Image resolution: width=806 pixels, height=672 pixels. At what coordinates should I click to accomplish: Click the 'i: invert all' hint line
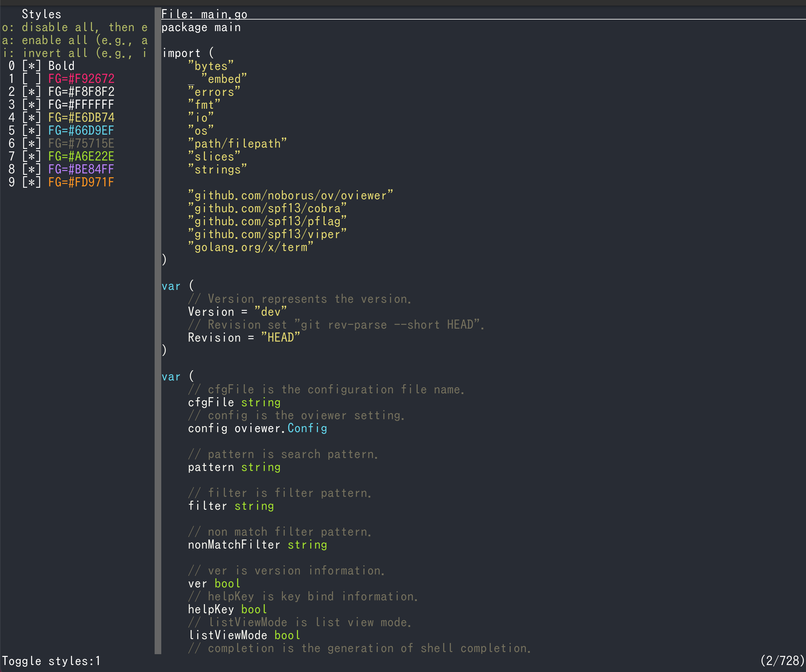pos(75,53)
